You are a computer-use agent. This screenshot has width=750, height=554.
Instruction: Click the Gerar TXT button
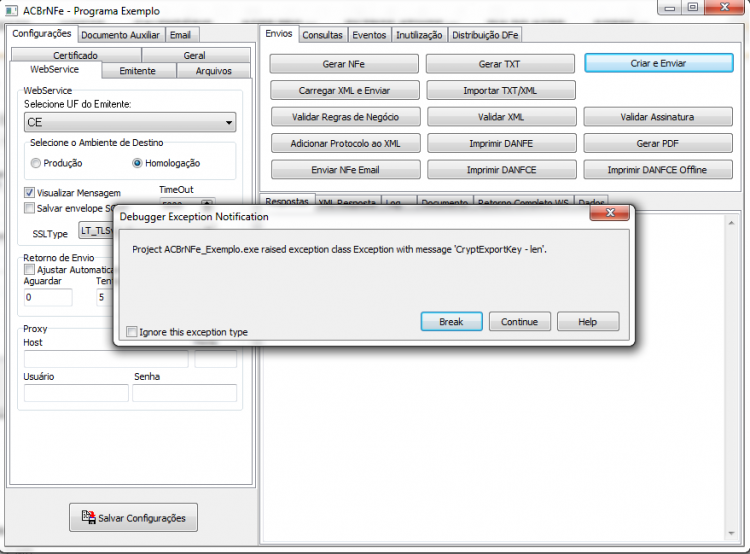coord(500,64)
